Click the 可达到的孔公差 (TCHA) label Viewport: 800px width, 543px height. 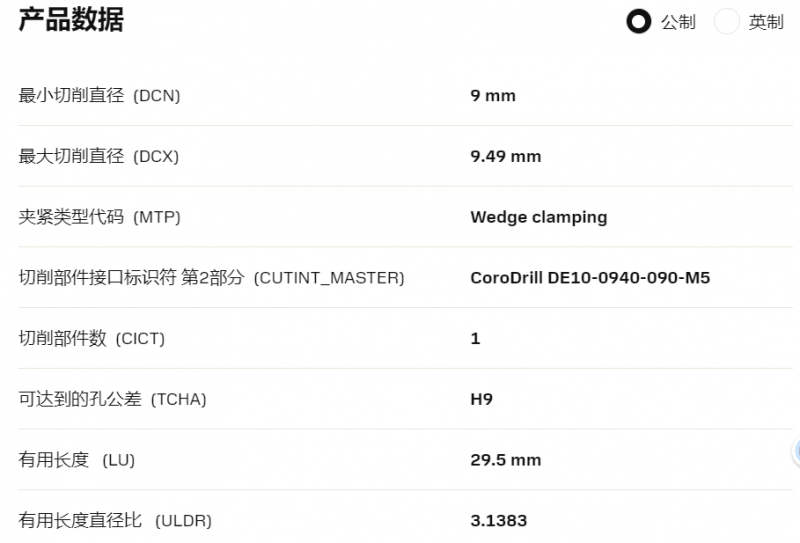112,399
